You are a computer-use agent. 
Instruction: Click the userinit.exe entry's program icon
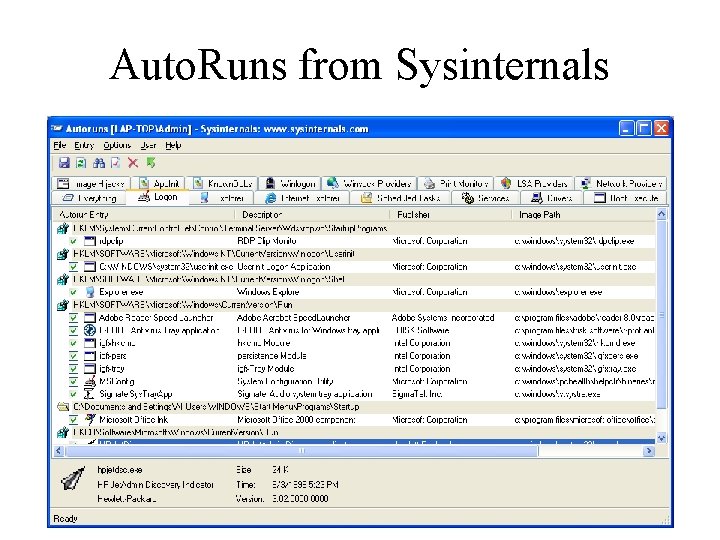(90, 267)
